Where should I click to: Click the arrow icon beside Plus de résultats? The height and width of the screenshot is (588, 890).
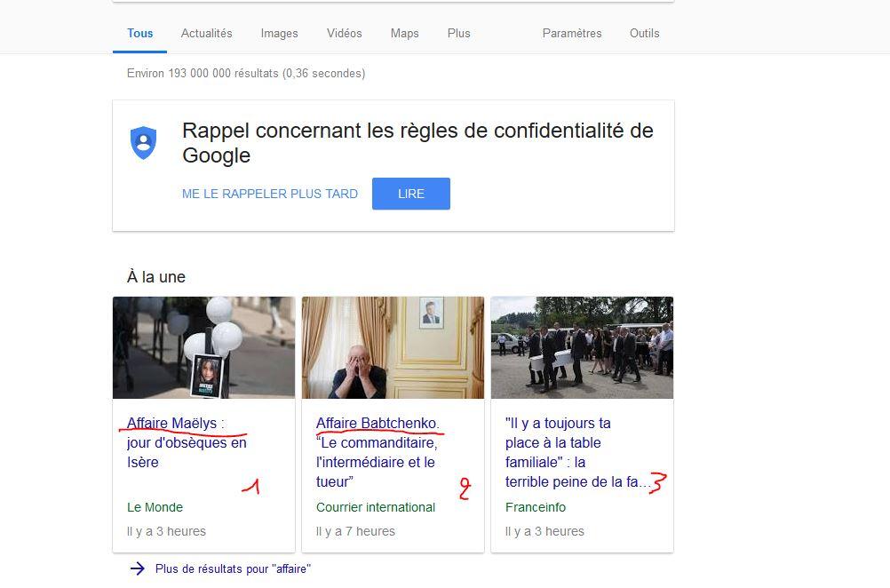tap(138, 568)
